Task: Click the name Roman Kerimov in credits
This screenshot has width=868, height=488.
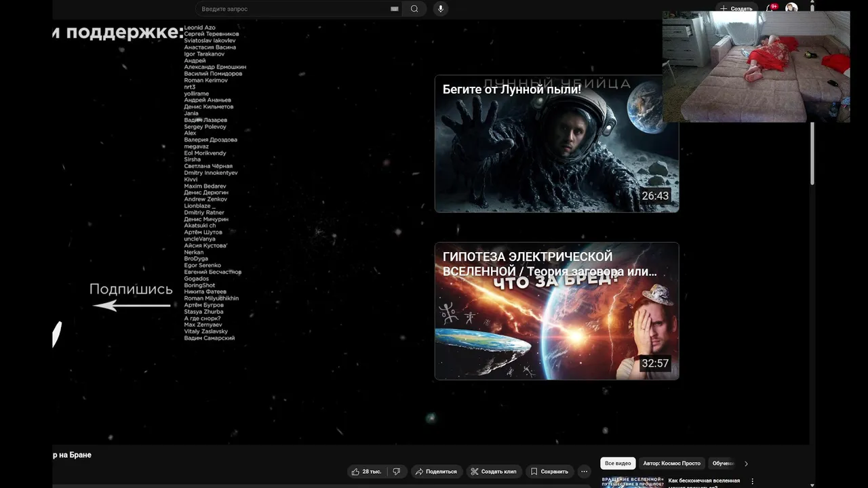Action: (205, 81)
